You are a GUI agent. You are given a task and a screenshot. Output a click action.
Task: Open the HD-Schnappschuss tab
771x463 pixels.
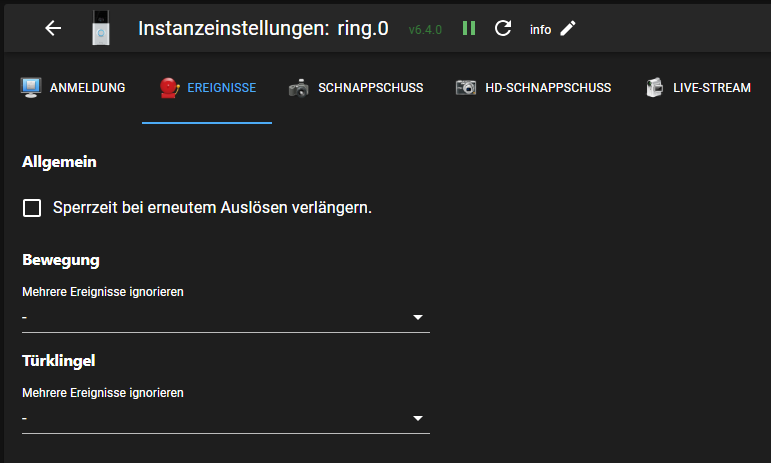click(x=533, y=87)
